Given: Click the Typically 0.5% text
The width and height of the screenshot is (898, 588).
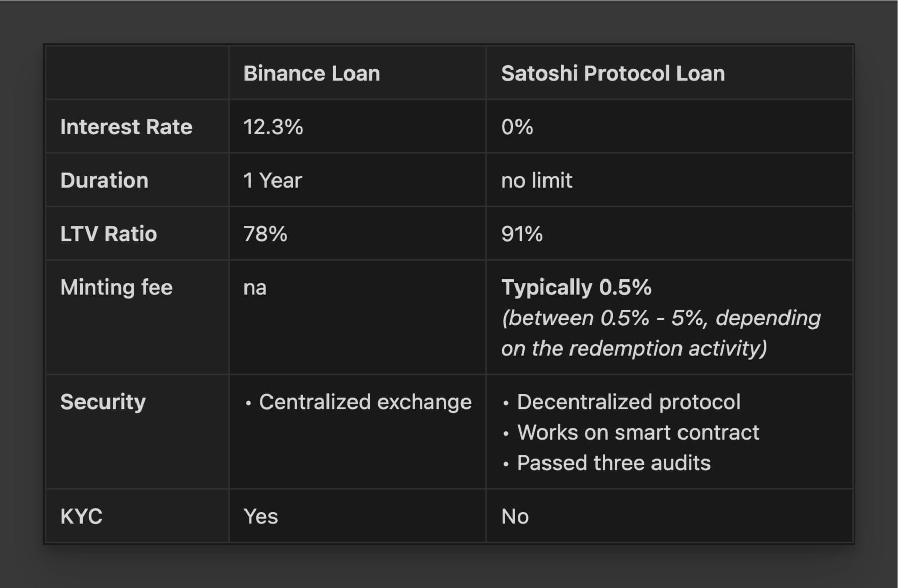Looking at the screenshot, I should [576, 287].
